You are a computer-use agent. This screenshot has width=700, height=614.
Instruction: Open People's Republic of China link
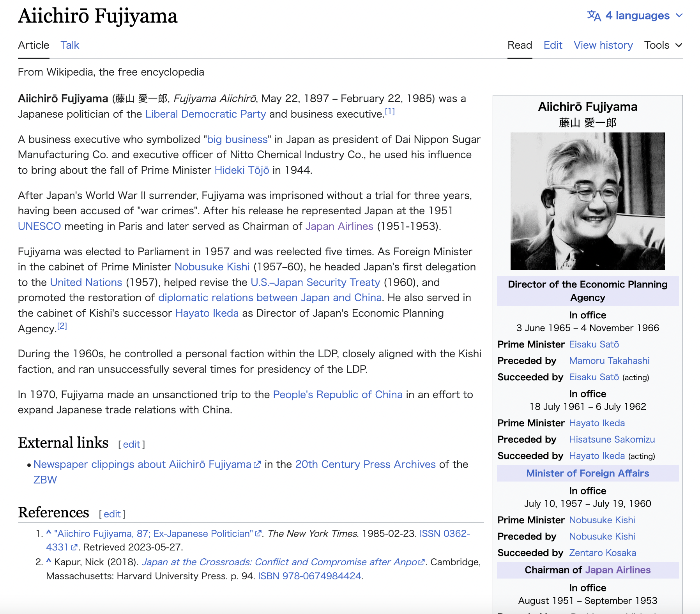338,395
